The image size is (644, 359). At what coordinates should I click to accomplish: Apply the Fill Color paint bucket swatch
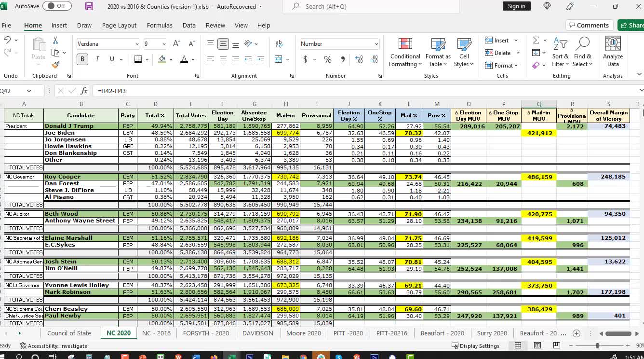pos(162,59)
